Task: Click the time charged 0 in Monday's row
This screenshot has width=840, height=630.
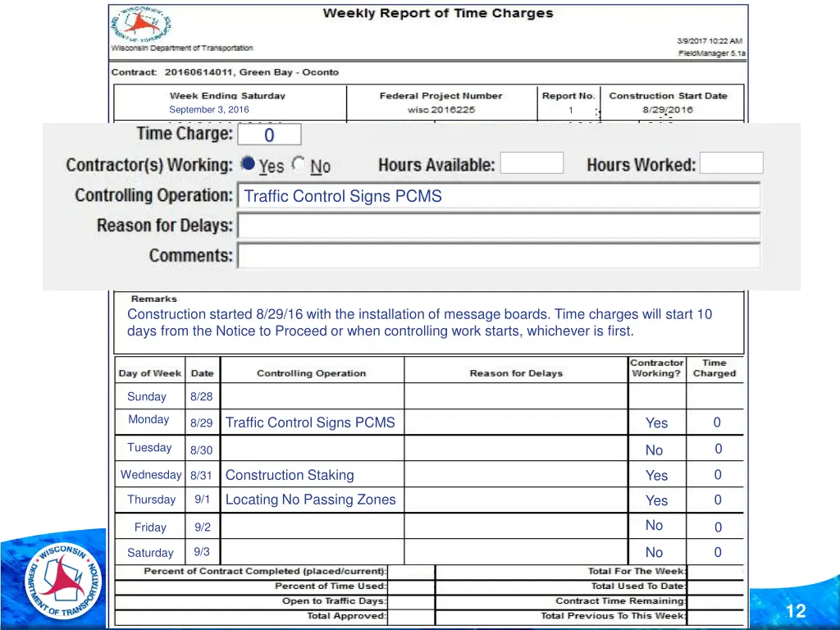Action: click(x=717, y=422)
